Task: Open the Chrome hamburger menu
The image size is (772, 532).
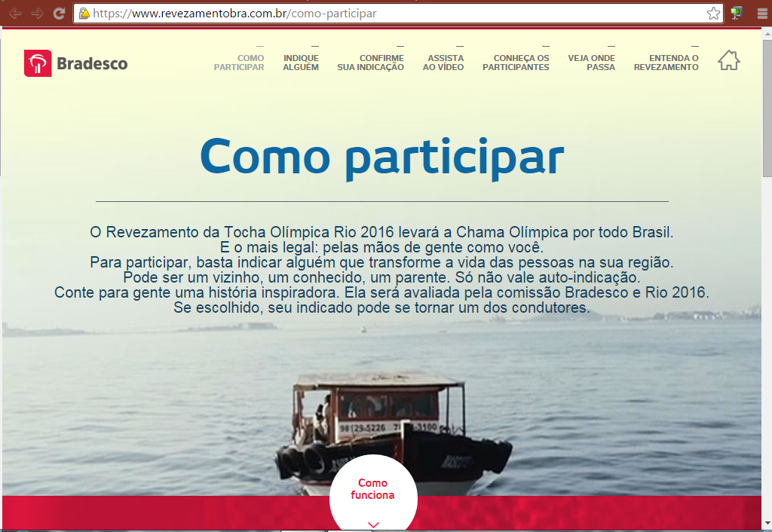Action: click(762, 14)
